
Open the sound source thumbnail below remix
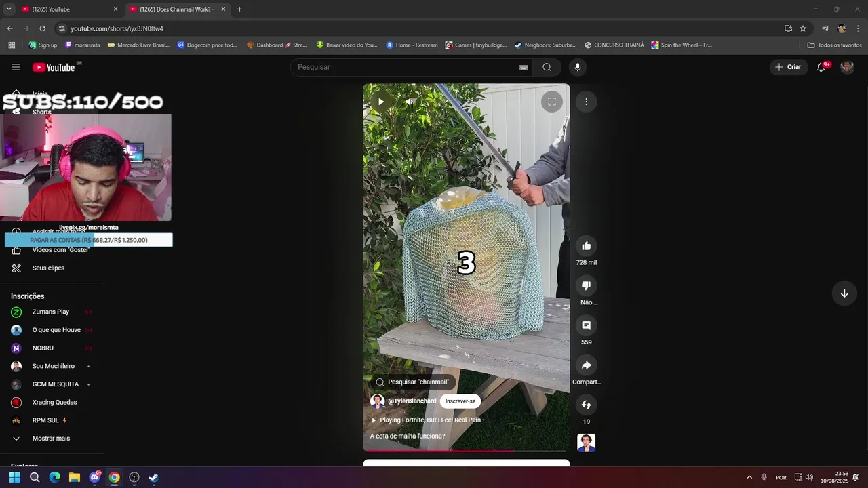coord(587,443)
